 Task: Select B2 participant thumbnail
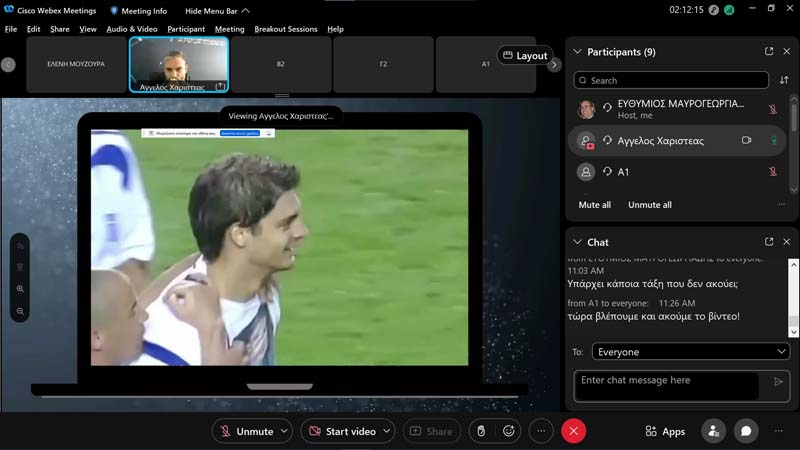[x=281, y=64]
